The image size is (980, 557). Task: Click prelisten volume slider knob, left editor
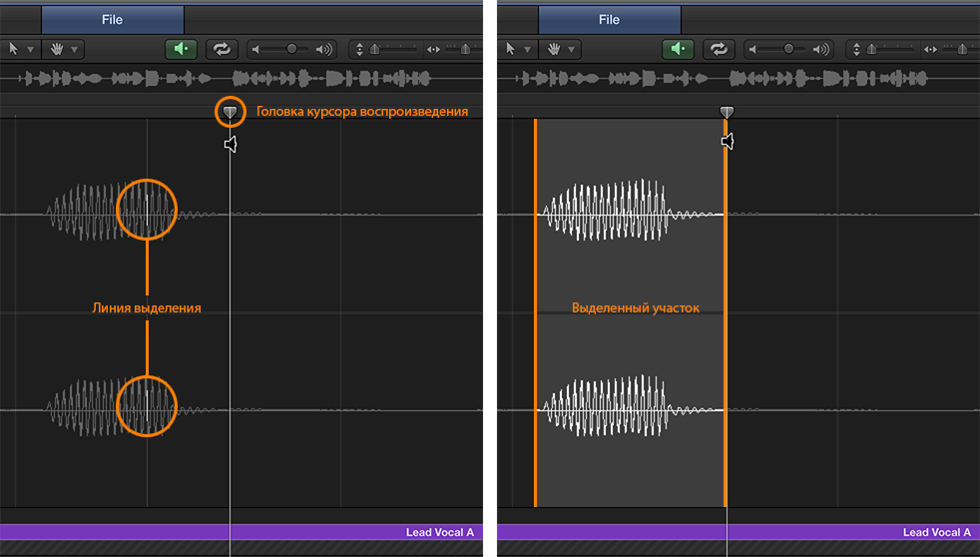tap(291, 49)
